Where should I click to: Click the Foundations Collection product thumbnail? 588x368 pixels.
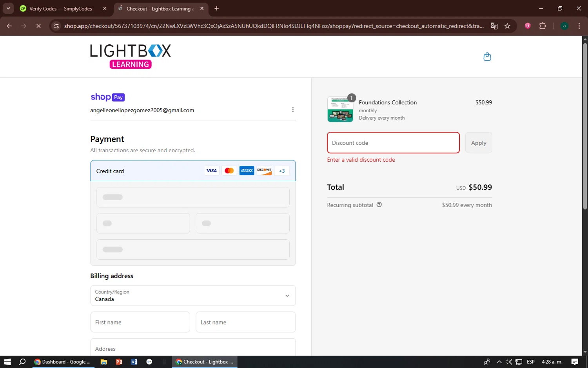click(x=340, y=109)
